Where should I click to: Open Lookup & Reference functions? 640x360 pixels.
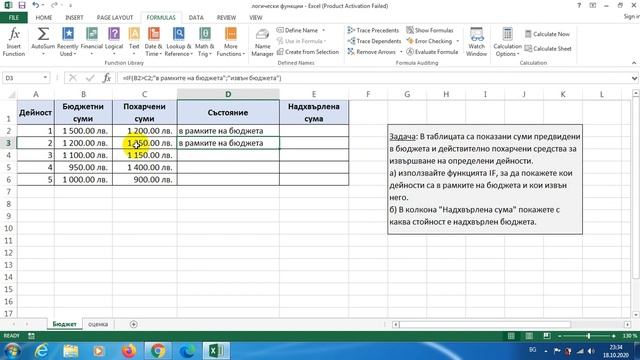pyautogui.click(x=178, y=42)
